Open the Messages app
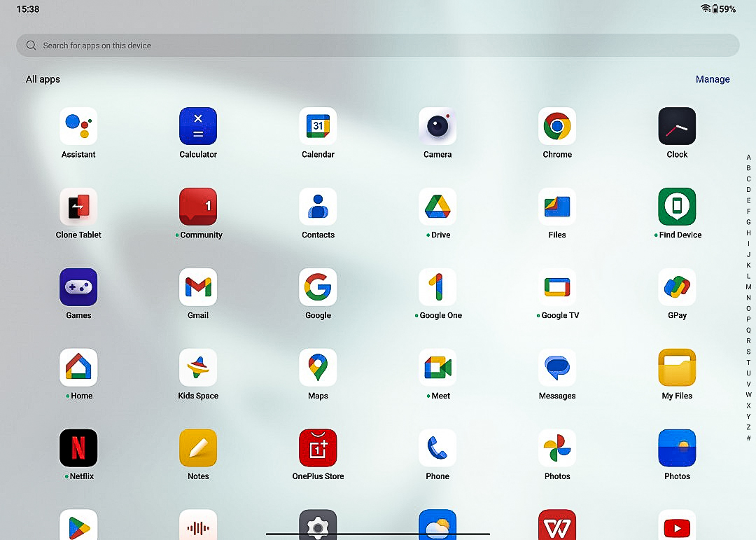This screenshot has height=540, width=756. click(x=557, y=368)
